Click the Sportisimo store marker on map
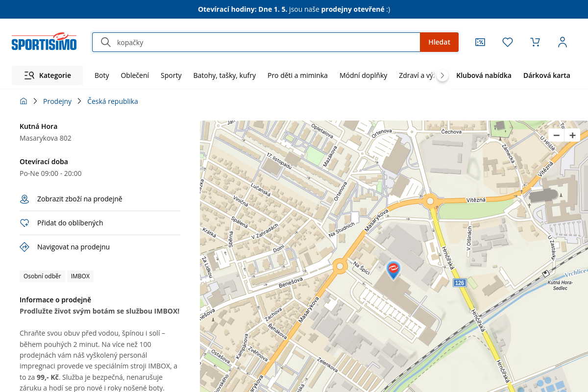588x392 pixels. pos(393,269)
